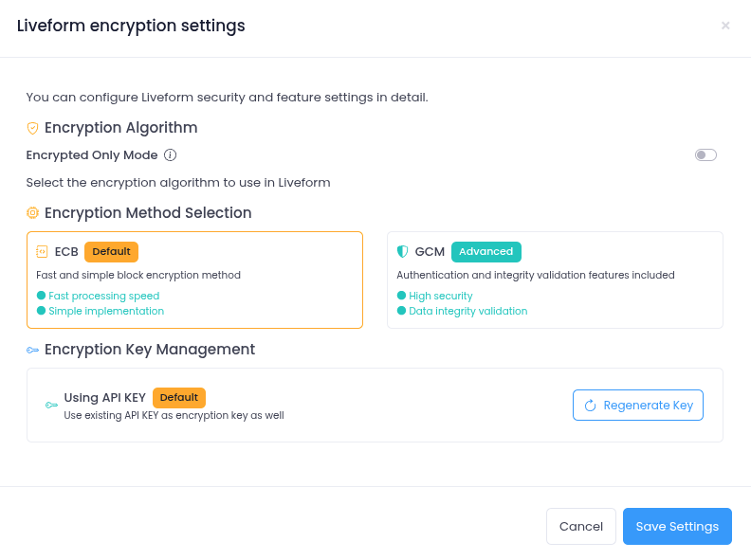This screenshot has width=751, height=560.
Task: Click the Advanced badge on GCM
Action: coord(486,252)
